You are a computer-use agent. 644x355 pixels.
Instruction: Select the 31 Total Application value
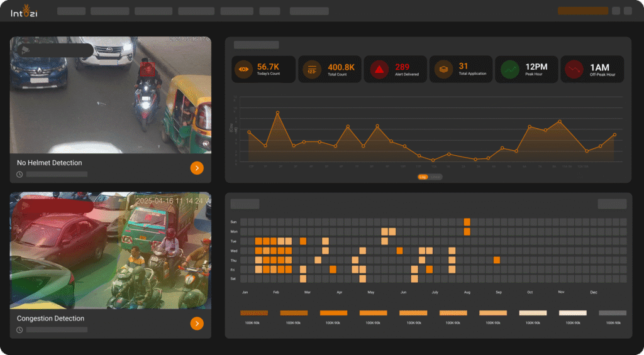click(464, 66)
